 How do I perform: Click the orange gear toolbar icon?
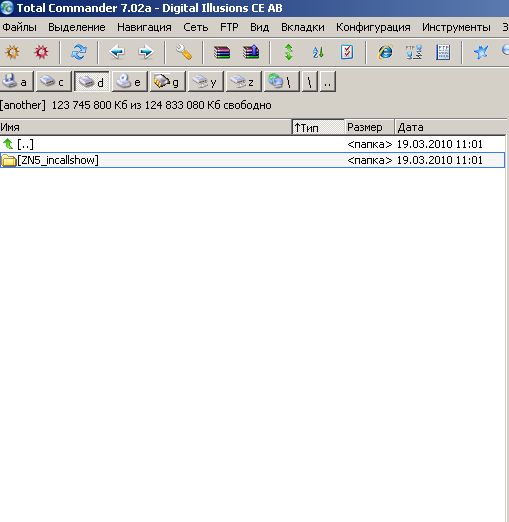pos(13,52)
